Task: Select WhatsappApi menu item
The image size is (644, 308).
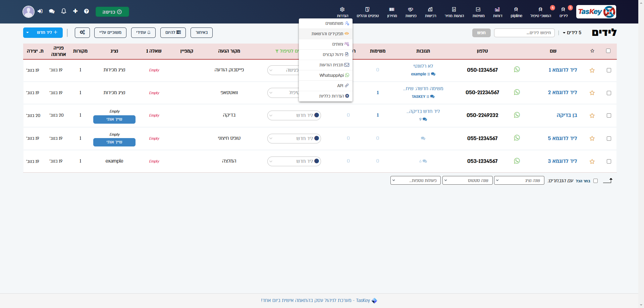Action: pos(325,75)
